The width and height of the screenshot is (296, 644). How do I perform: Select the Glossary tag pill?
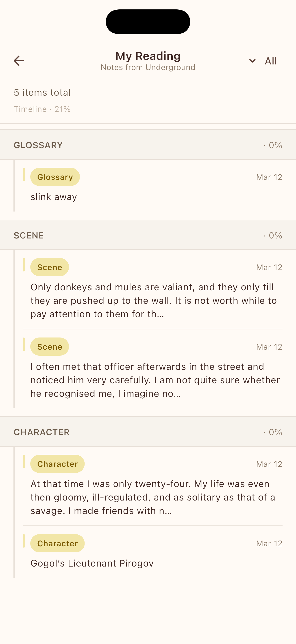tap(55, 177)
